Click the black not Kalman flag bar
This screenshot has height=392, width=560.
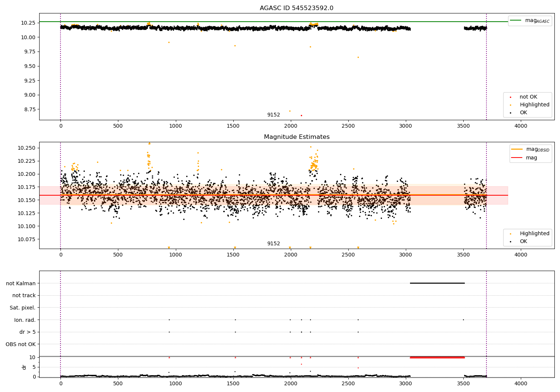[437, 283]
